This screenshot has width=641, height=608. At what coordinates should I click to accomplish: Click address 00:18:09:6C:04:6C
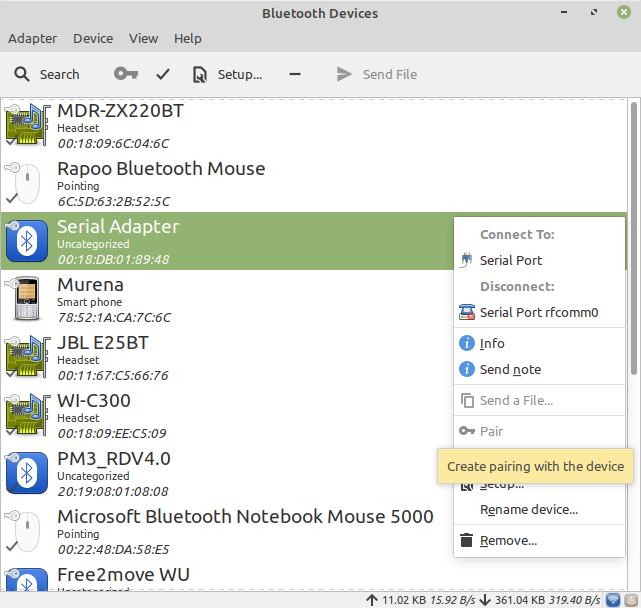pyautogui.click(x=113, y=144)
